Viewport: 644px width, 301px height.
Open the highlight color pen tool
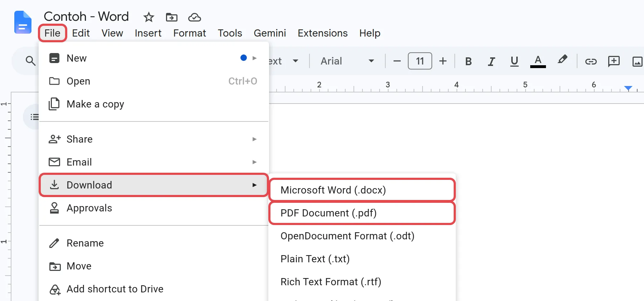[x=562, y=60]
